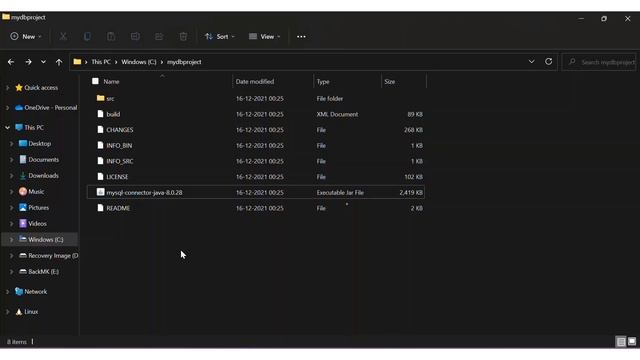Open Quick access in navigation pane
Viewport: 640px width, 360px height.
click(x=41, y=88)
